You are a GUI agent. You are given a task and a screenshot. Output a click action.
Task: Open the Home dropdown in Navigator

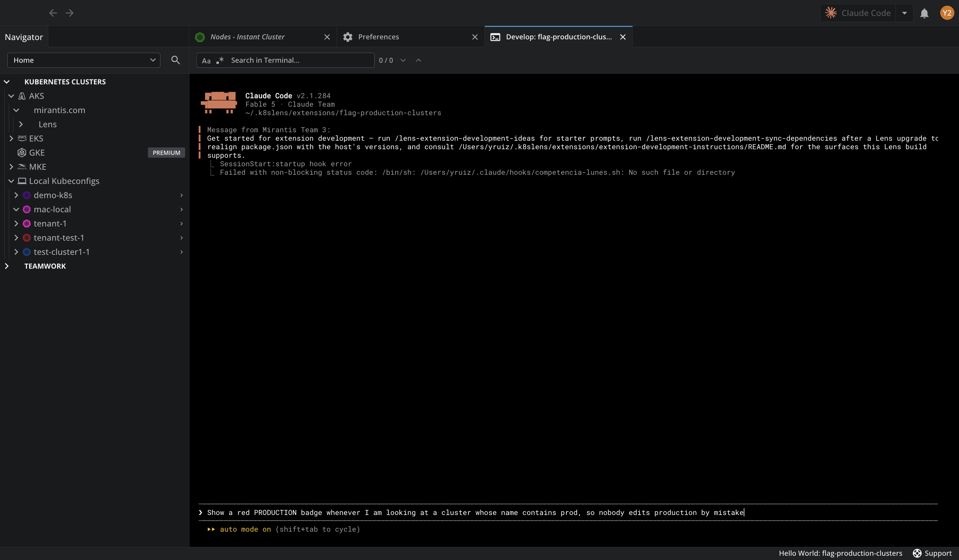[x=84, y=60]
